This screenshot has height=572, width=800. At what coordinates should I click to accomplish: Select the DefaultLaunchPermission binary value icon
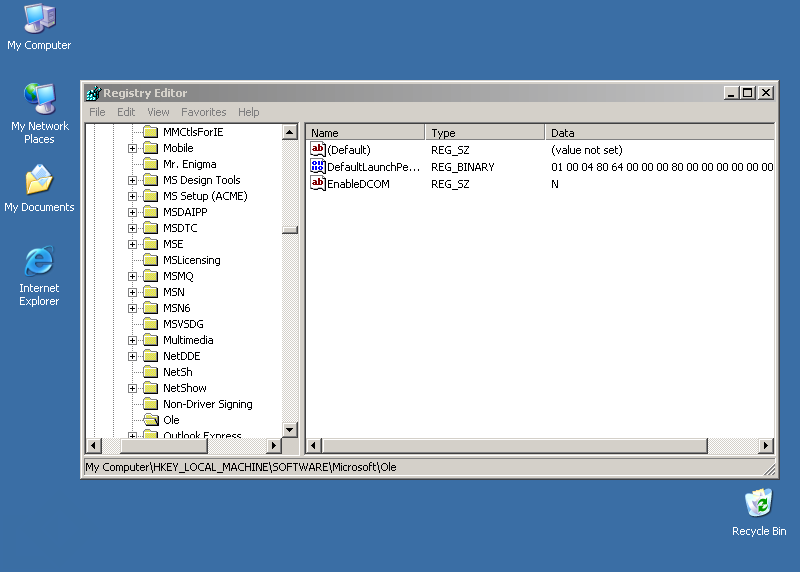click(317, 166)
